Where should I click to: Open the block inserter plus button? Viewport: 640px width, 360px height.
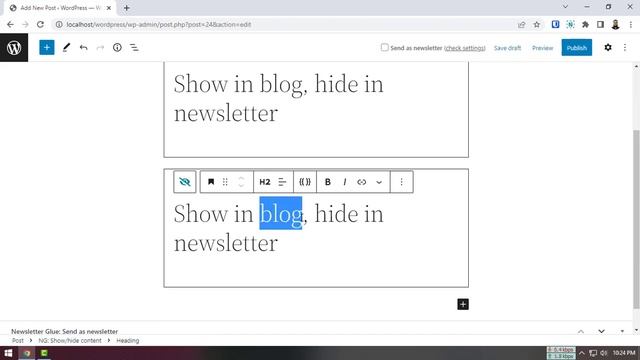[x=47, y=48]
